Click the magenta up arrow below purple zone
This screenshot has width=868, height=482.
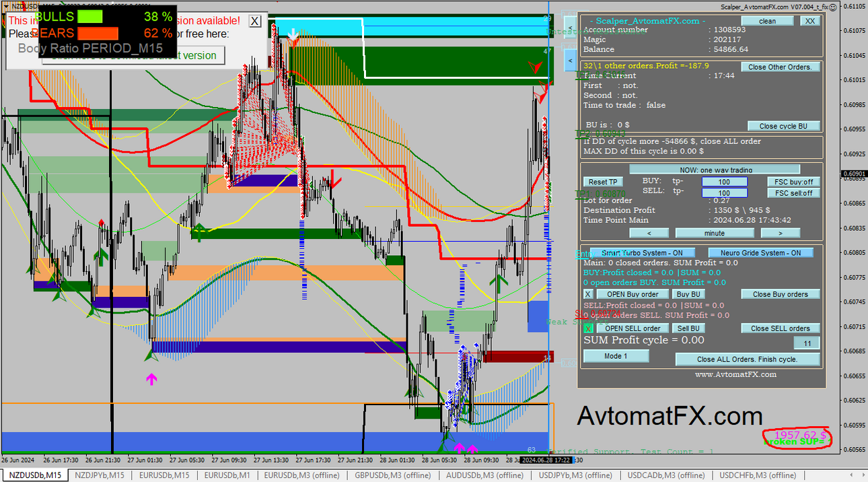click(151, 379)
